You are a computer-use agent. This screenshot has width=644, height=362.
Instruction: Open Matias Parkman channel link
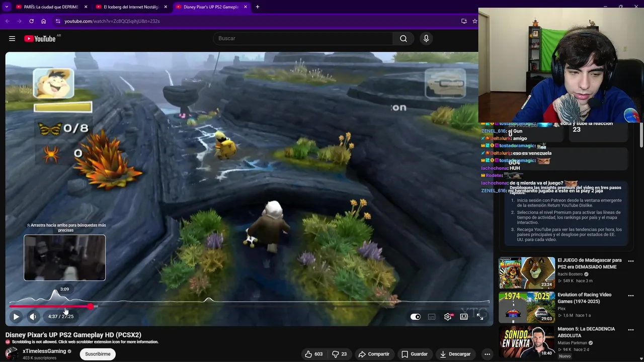pyautogui.click(x=572, y=343)
